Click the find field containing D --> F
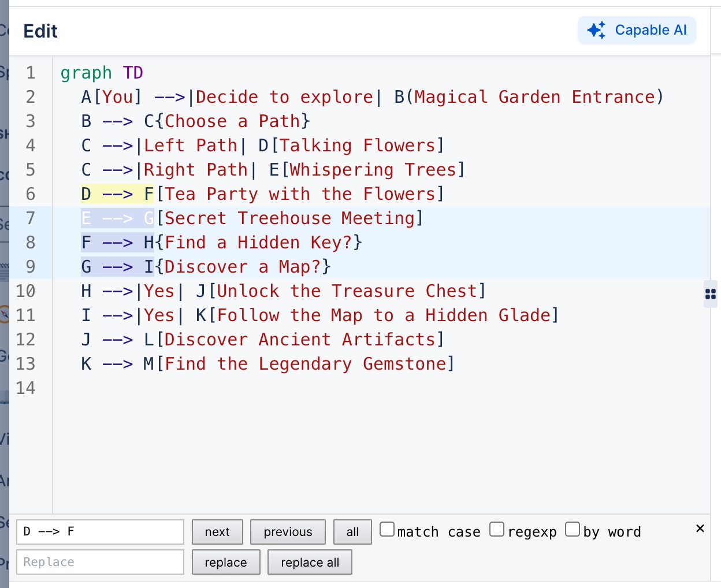 pyautogui.click(x=100, y=531)
